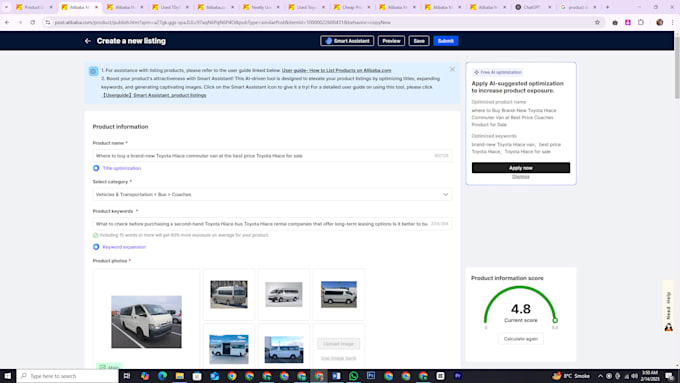Go back with the Create a new listing arrow
680x383 pixels.
pyautogui.click(x=88, y=41)
